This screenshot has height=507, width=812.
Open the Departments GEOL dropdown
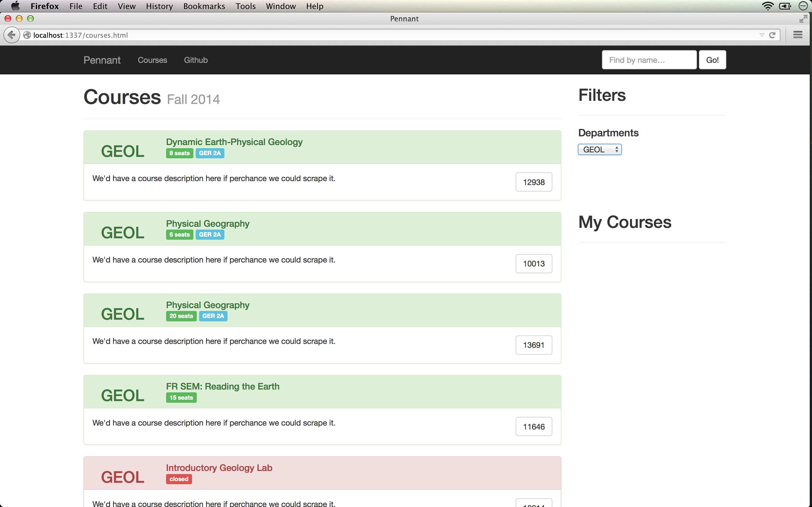pyautogui.click(x=599, y=150)
